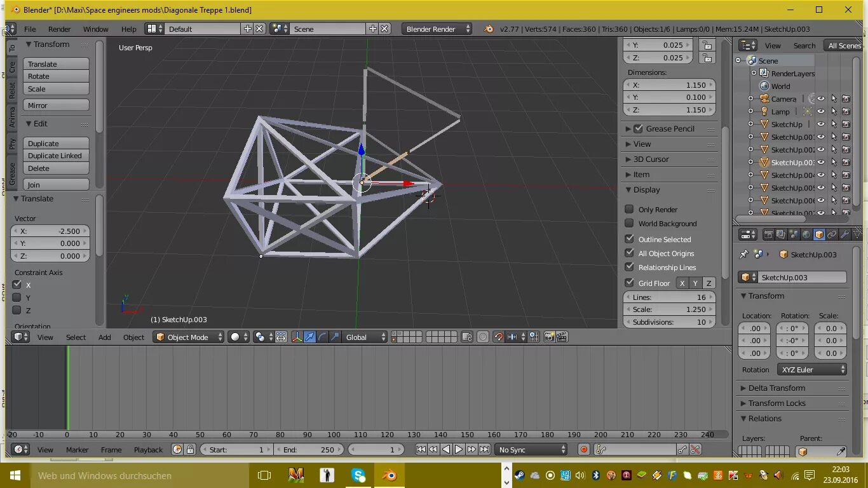Select the rotate manipulator arc icon
Viewport: 868px width, 488px height.
(322, 337)
